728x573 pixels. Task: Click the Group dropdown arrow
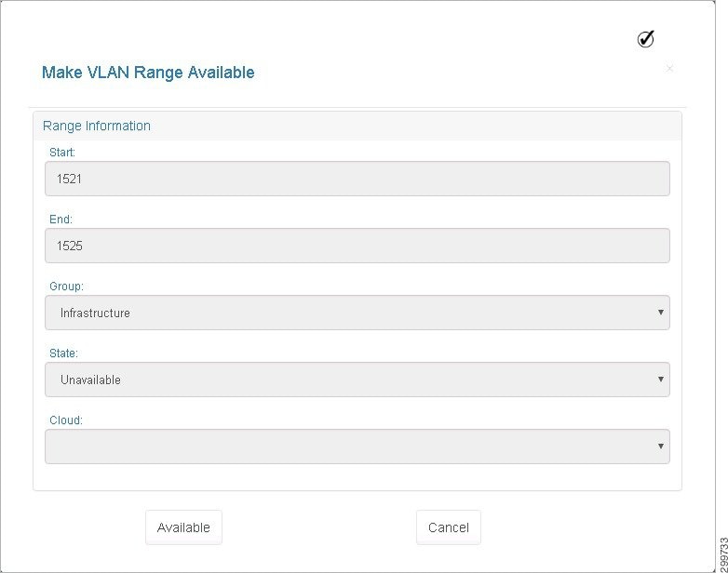[x=660, y=313]
